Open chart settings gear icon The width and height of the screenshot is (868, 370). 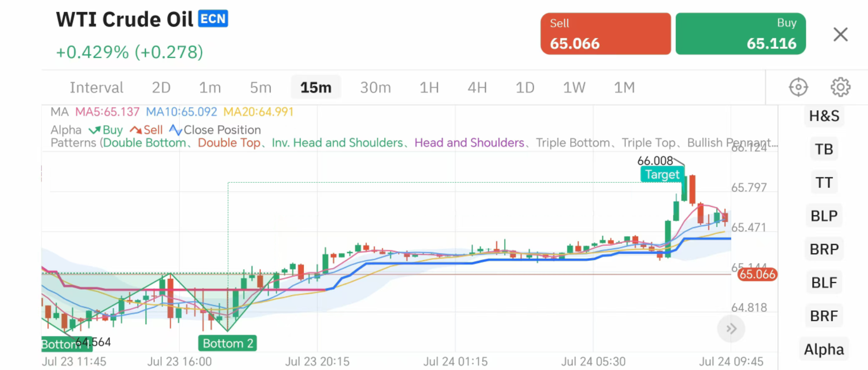840,87
